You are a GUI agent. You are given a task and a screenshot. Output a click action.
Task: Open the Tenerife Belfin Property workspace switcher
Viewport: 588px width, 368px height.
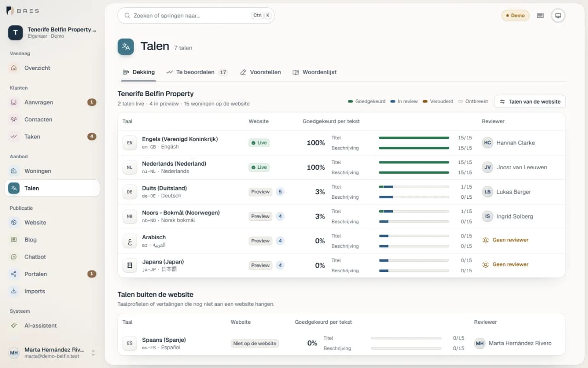52,33
